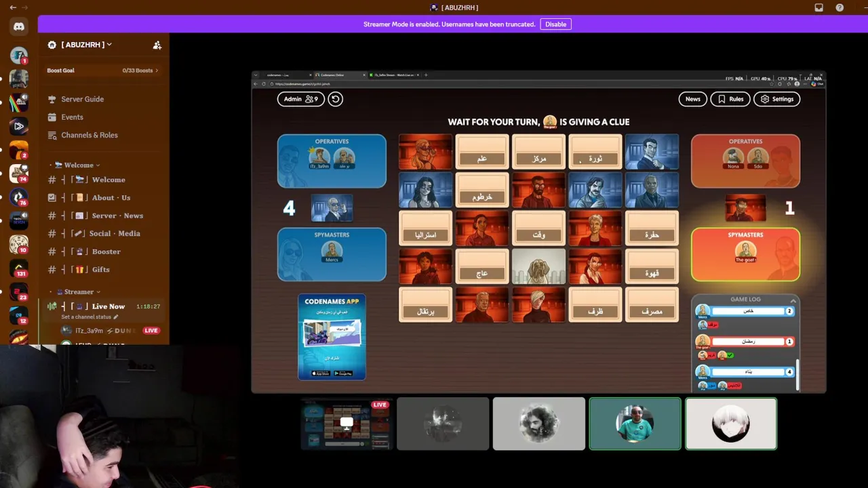Select the green-bordered participant tile with glasses

click(x=635, y=424)
